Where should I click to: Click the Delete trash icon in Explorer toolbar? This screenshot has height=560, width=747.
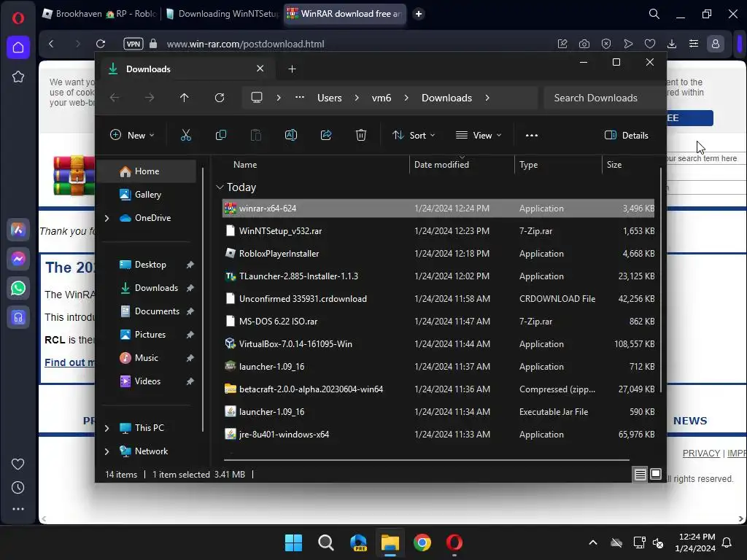coord(361,135)
